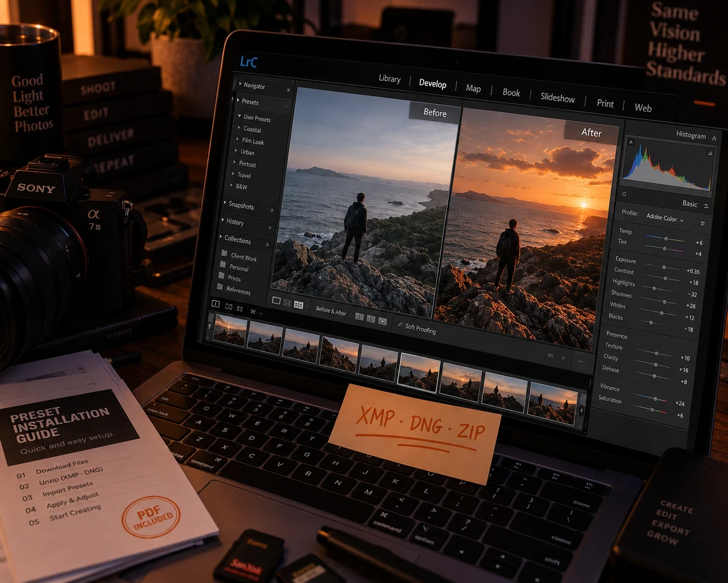Viewport: 728px width, 583px height.
Task: Open the Personal collection
Action: click(x=239, y=268)
